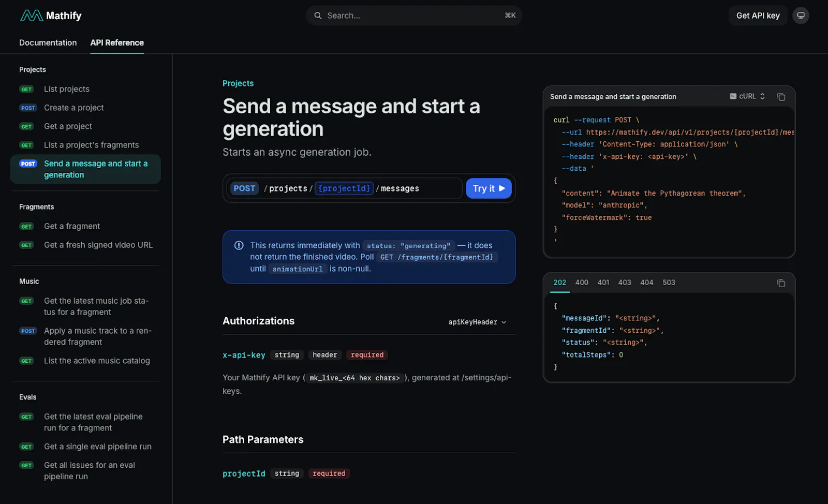Select the 400 response tab

pos(582,283)
